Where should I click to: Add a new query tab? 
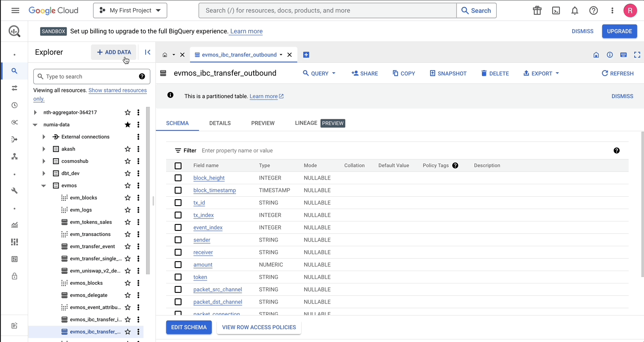point(306,55)
